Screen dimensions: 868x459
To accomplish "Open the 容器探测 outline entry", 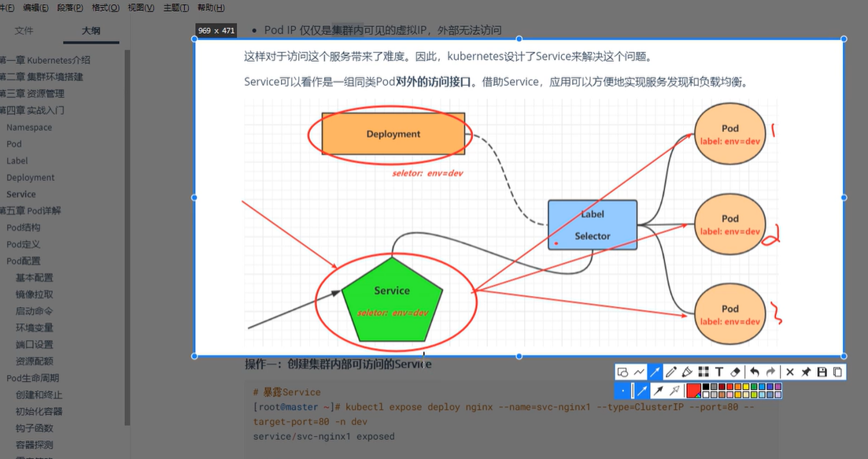I will 35,445.
